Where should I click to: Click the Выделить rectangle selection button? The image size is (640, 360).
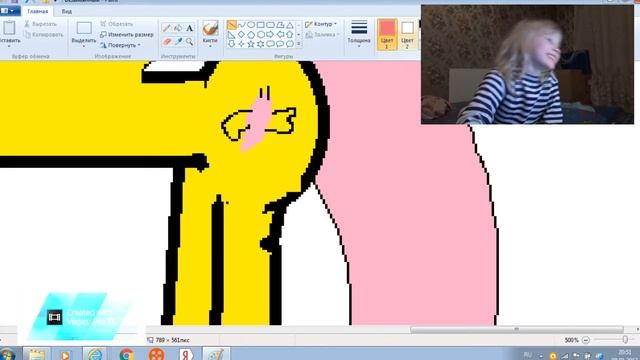[84, 29]
